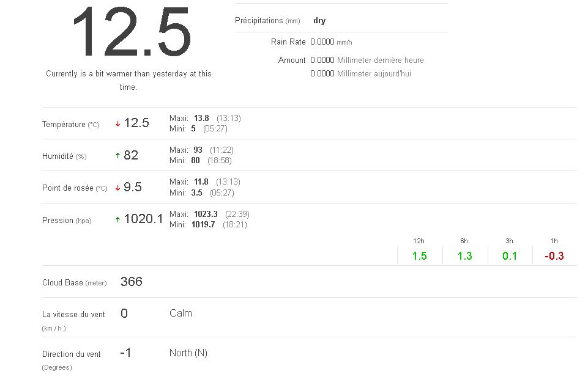This screenshot has width=588, height=385.
Task: Click the 'dry' precipitation status
Action: [319, 21]
